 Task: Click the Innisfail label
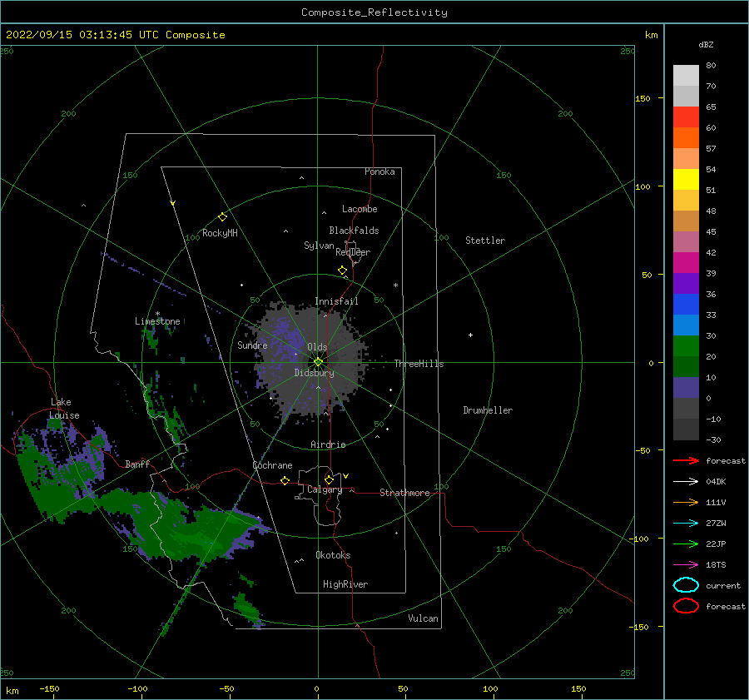[x=336, y=301]
